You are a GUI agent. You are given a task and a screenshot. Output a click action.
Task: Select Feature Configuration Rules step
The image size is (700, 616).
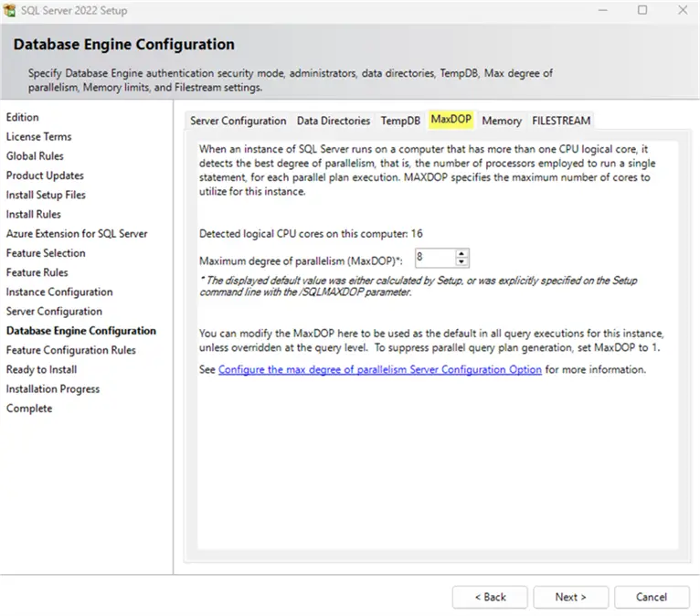point(71,350)
